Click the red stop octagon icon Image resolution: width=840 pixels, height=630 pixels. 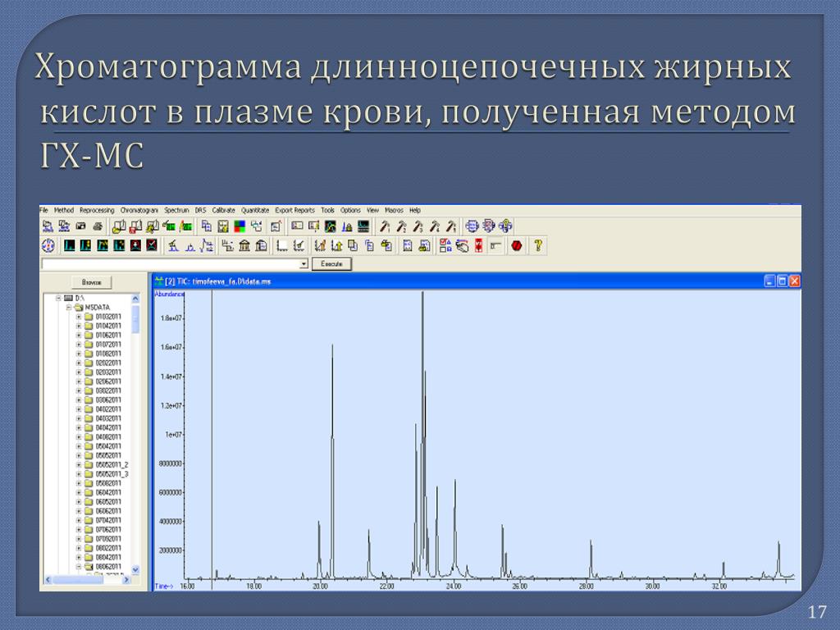coord(517,246)
